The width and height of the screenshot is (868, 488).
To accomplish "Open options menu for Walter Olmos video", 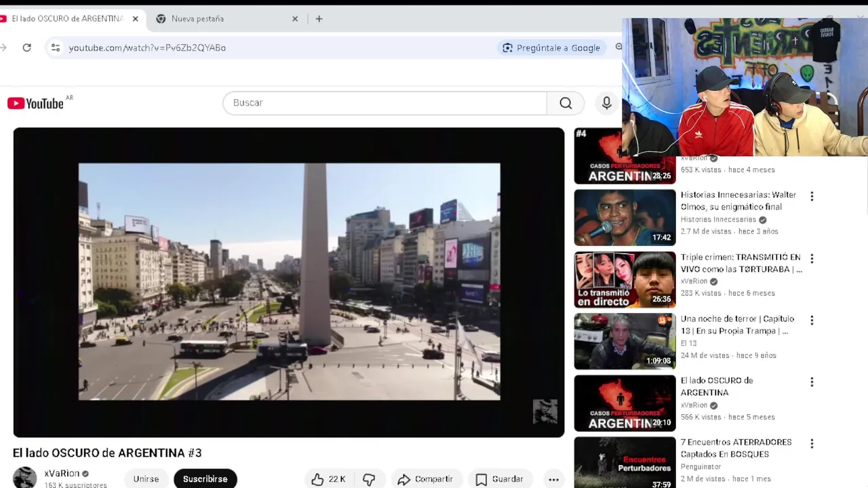I will (812, 197).
